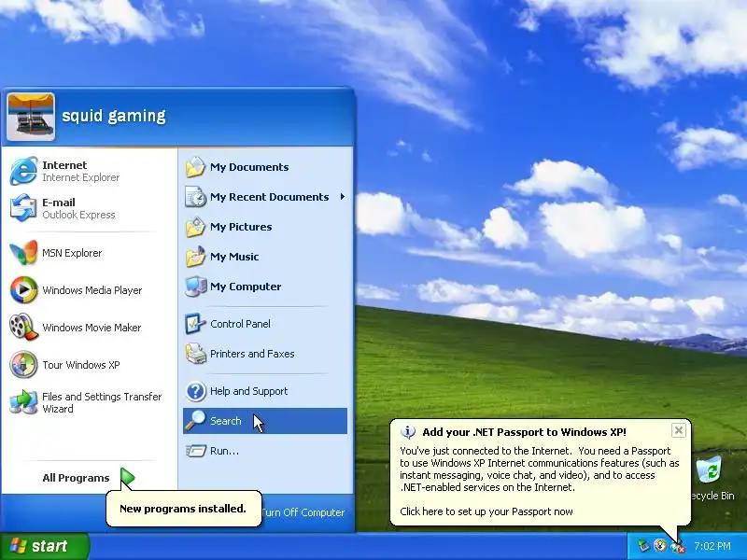This screenshot has height=560, width=747.
Task: Click here to set up Passport link text
Action: (x=486, y=511)
